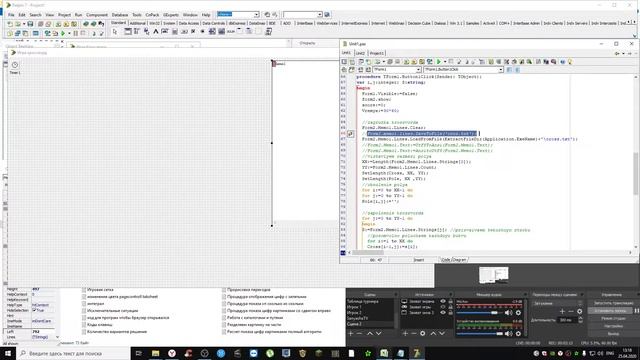Open the empty combo box beside desktops toolbar
The width and height of the screenshot is (640, 360).
pos(303,15)
